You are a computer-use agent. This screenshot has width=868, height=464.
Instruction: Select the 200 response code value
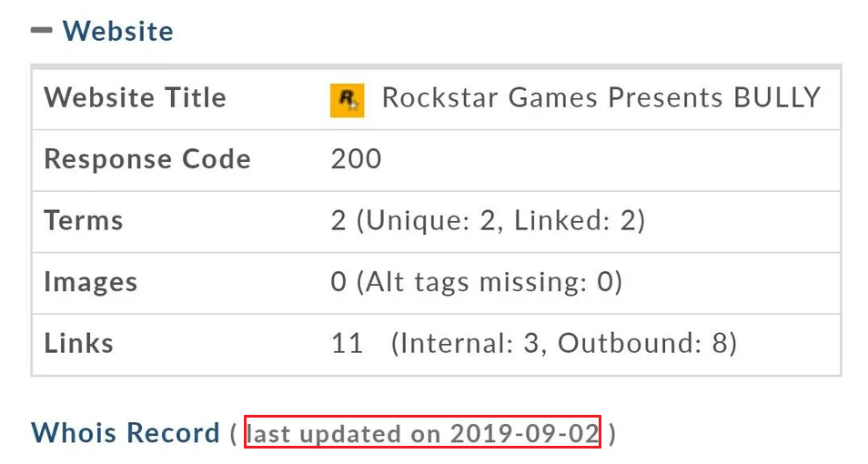coord(356,159)
